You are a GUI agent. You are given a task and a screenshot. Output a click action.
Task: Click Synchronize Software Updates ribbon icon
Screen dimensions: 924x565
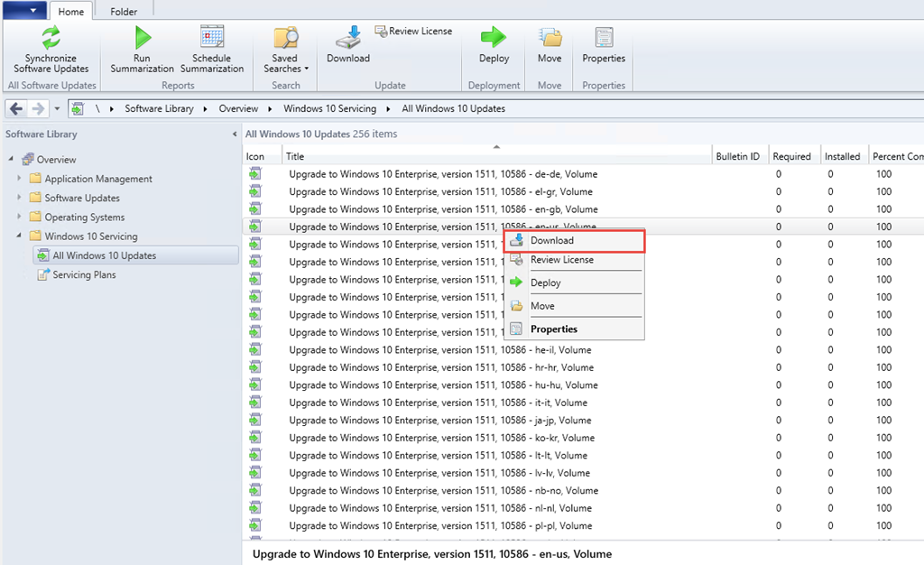click(51, 50)
